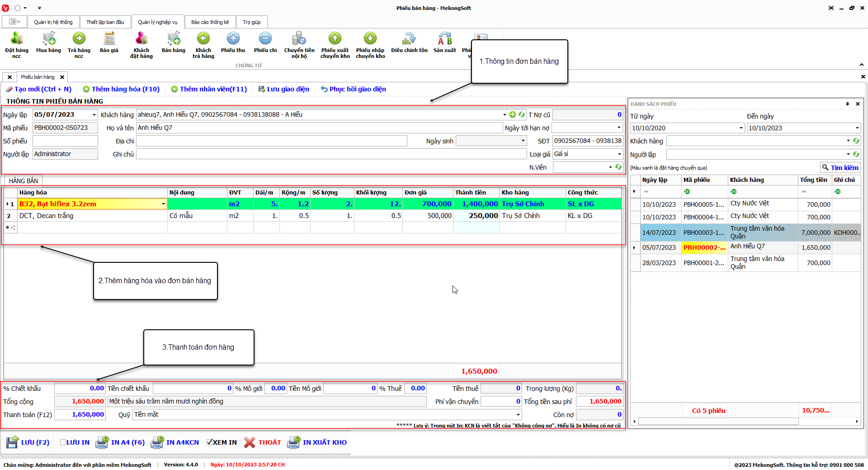Open the Quỹ Tiền mặt dropdown
868x470 pixels.
(518, 415)
